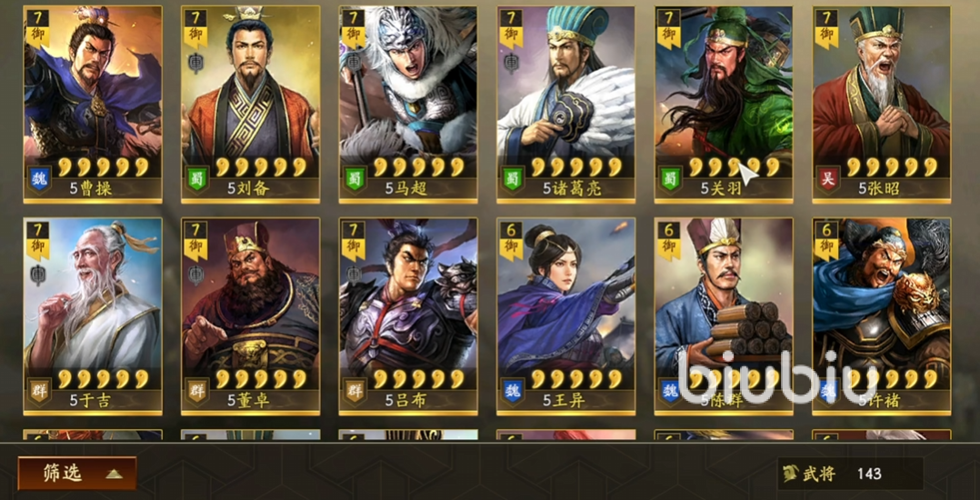Open the 筛选 filter dropdown
This screenshot has width=980, height=500.
point(77,473)
